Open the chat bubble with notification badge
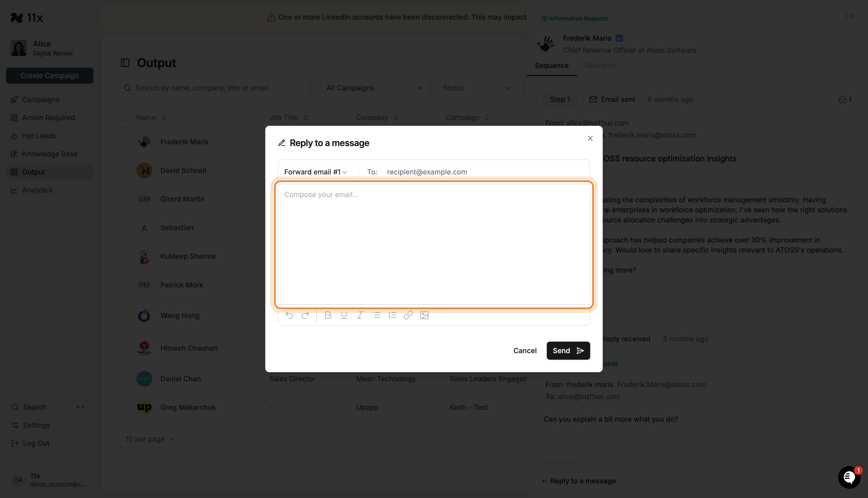This screenshot has height=498, width=868. click(849, 477)
